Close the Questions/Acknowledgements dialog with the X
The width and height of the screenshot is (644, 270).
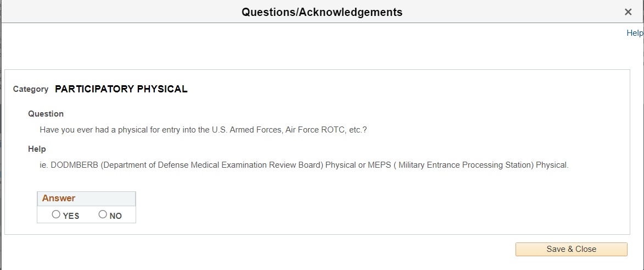pyautogui.click(x=628, y=12)
